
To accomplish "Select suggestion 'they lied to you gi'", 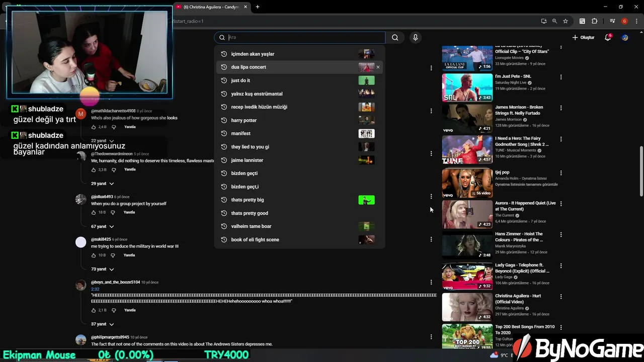I will (299, 147).
